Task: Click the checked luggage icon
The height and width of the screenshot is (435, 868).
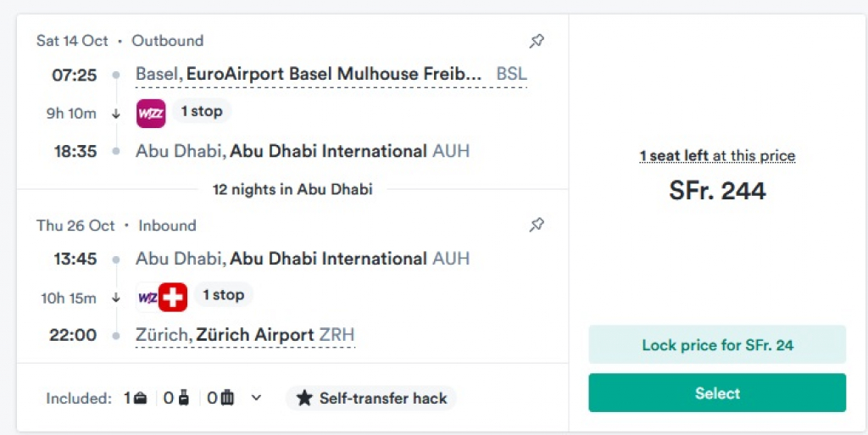Action: click(226, 398)
